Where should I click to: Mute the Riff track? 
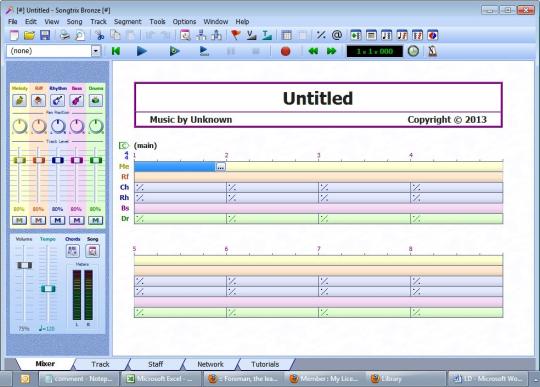click(x=39, y=220)
